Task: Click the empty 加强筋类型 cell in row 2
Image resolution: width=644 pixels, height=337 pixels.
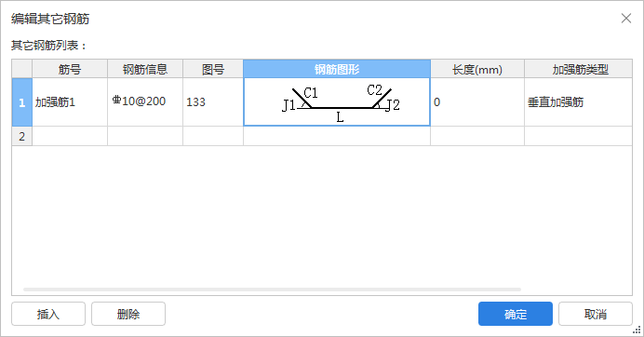Action: point(578,136)
